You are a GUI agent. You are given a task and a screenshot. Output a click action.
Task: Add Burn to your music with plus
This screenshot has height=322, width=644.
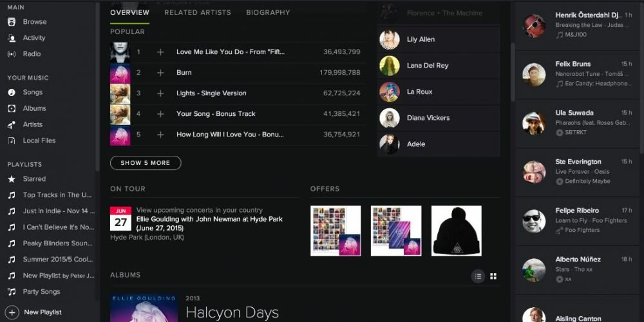[160, 73]
